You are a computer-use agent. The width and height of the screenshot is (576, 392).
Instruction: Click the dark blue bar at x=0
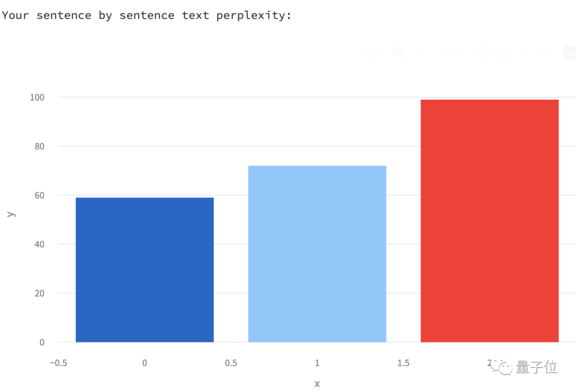(x=145, y=269)
